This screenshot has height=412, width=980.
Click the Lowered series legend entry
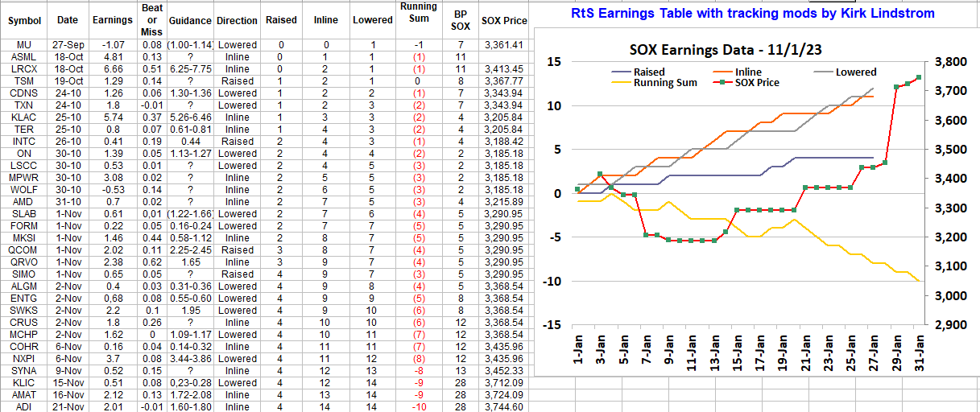pos(855,72)
